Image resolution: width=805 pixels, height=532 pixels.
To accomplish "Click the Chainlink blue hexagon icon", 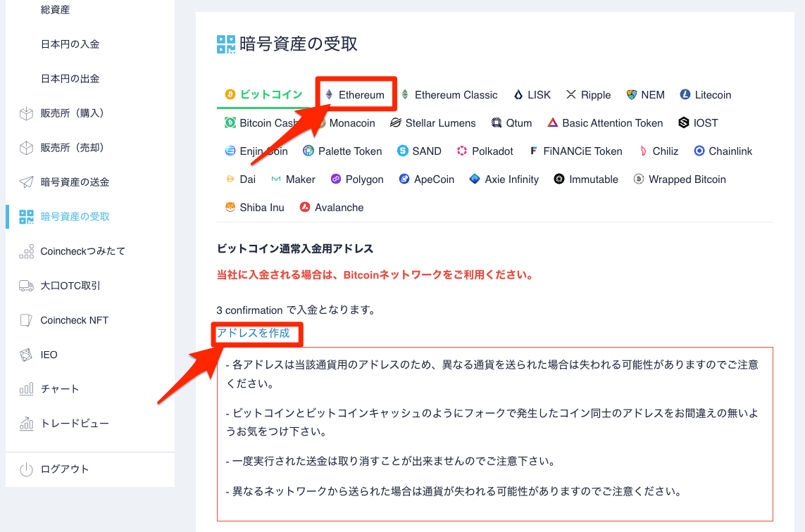I will tap(699, 151).
